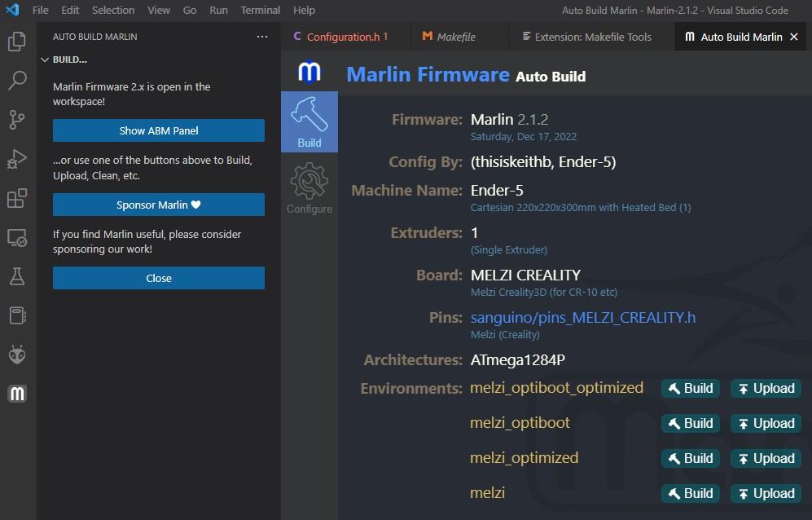Screen dimensions: 812x520
Task: Open the Source Control view icon
Action: click(17, 120)
